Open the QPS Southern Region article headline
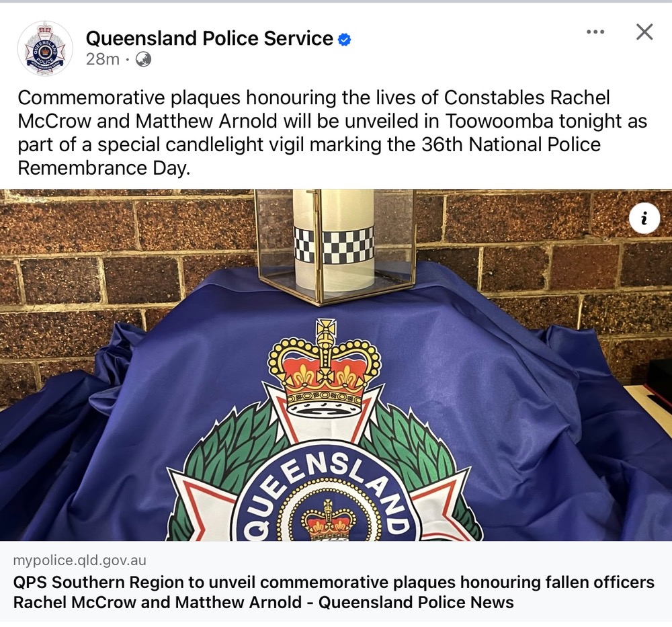 (x=334, y=592)
